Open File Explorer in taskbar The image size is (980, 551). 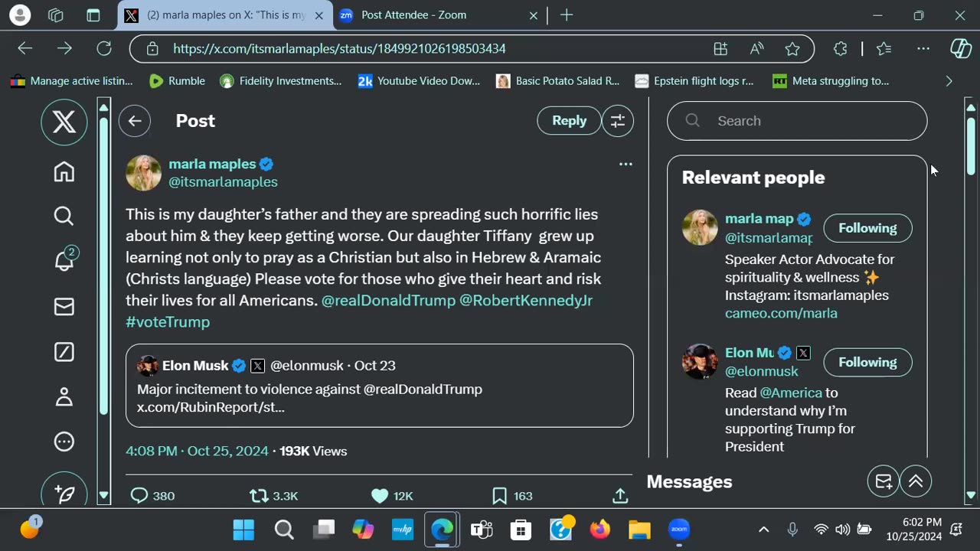tap(639, 530)
